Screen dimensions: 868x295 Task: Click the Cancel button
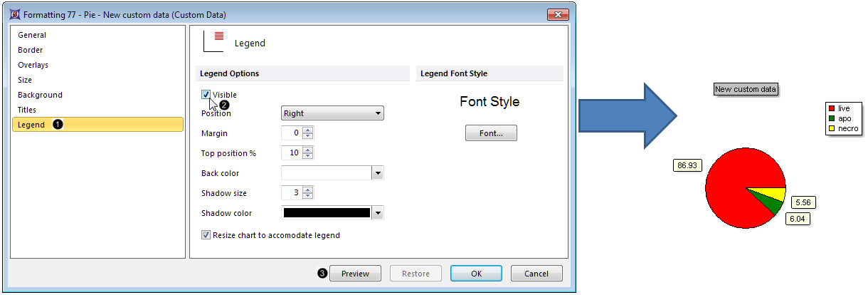[x=536, y=274]
